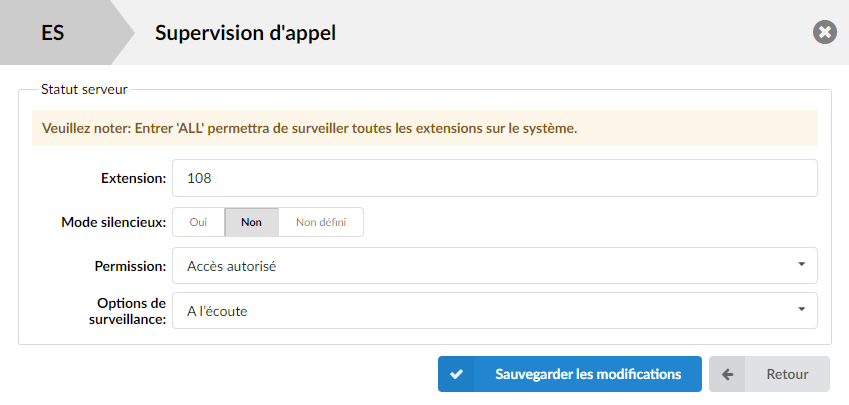Click the Supervision d'appel breadcrumb title
The height and width of the screenshot is (405, 849).
(245, 33)
